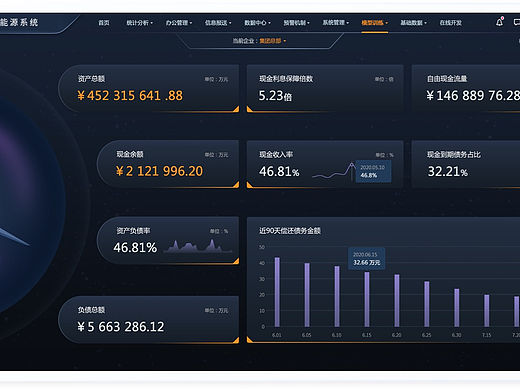Open the 现金利息保障倍数 card
The width and height of the screenshot is (520, 390).
[x=325, y=88]
